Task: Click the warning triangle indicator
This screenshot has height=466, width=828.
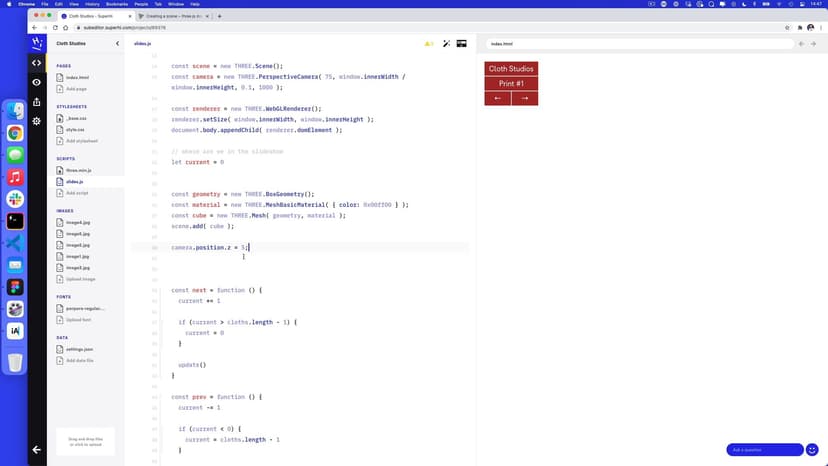Action: click(x=428, y=44)
